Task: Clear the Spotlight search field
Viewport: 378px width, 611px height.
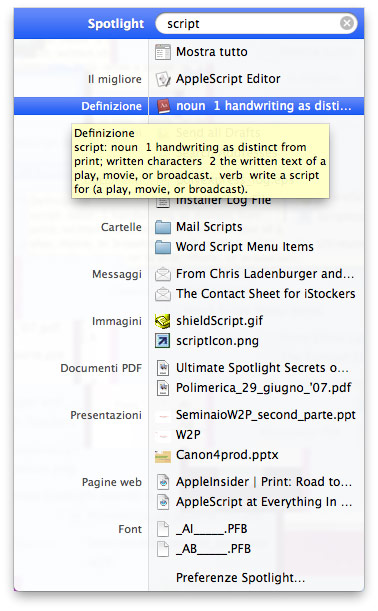Action: click(x=347, y=23)
